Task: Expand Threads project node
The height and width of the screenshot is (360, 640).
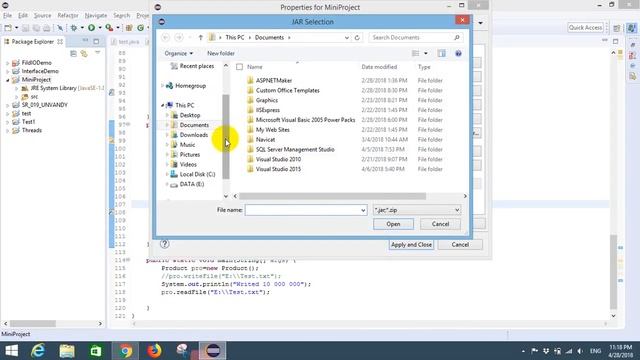Action: (x=7, y=131)
